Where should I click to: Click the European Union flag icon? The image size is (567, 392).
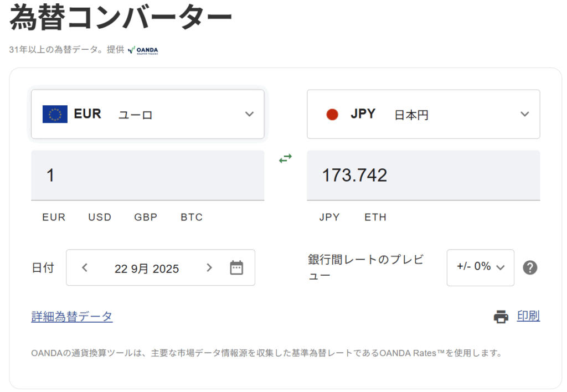click(55, 115)
